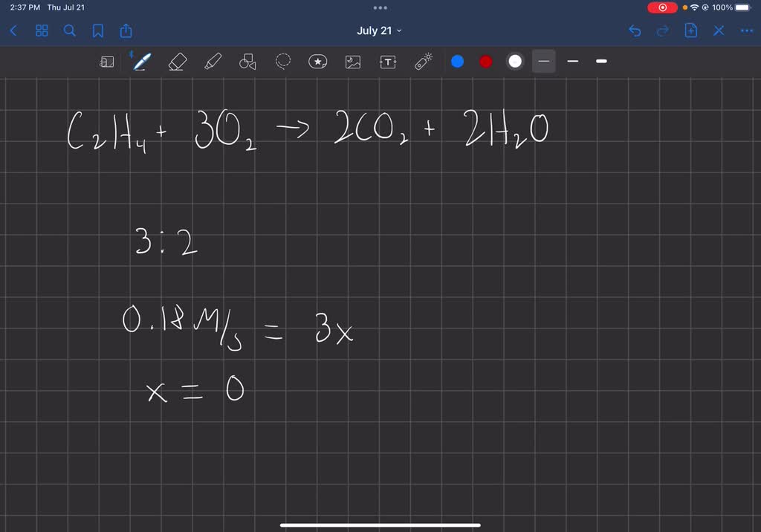Open the July 21 title dropdown
This screenshot has height=532, width=761.
pos(380,30)
